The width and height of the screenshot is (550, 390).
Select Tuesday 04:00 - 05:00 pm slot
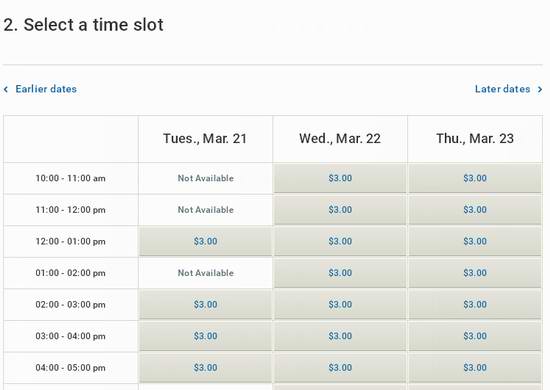pyautogui.click(x=206, y=368)
